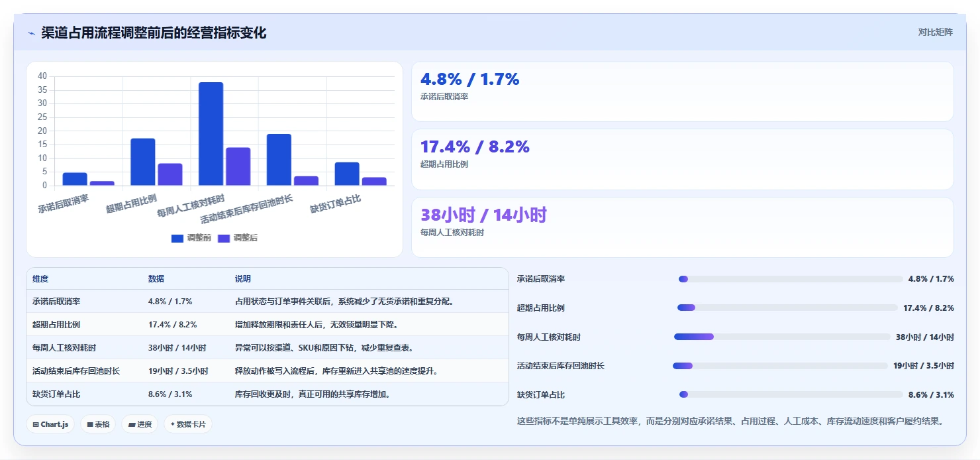Click the 4.8% / 1.7% data card

tap(683, 91)
